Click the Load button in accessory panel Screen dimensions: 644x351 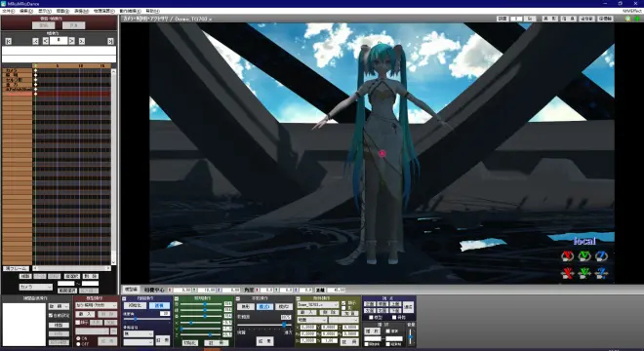(x=305, y=312)
